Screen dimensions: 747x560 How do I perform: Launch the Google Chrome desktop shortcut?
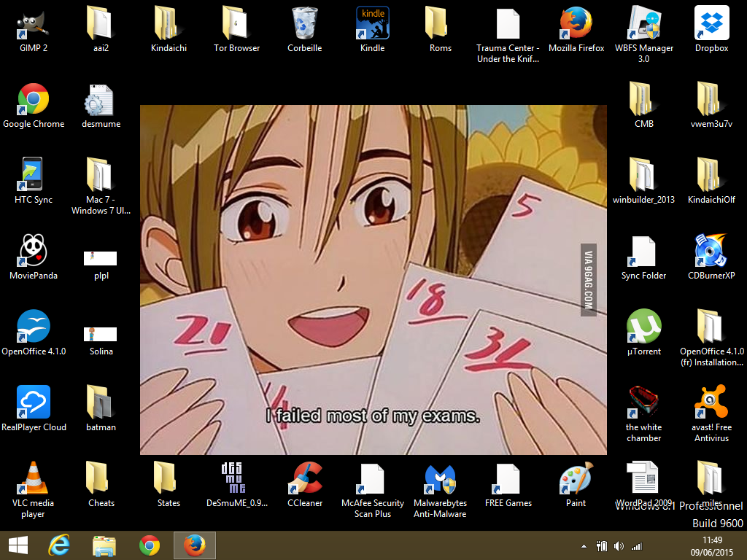click(34, 99)
